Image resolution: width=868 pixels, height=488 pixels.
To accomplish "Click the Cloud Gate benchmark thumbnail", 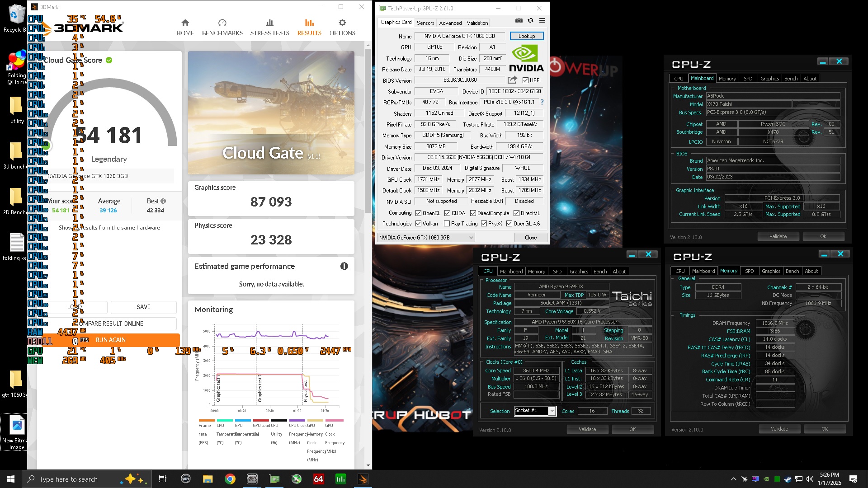I will click(x=271, y=113).
